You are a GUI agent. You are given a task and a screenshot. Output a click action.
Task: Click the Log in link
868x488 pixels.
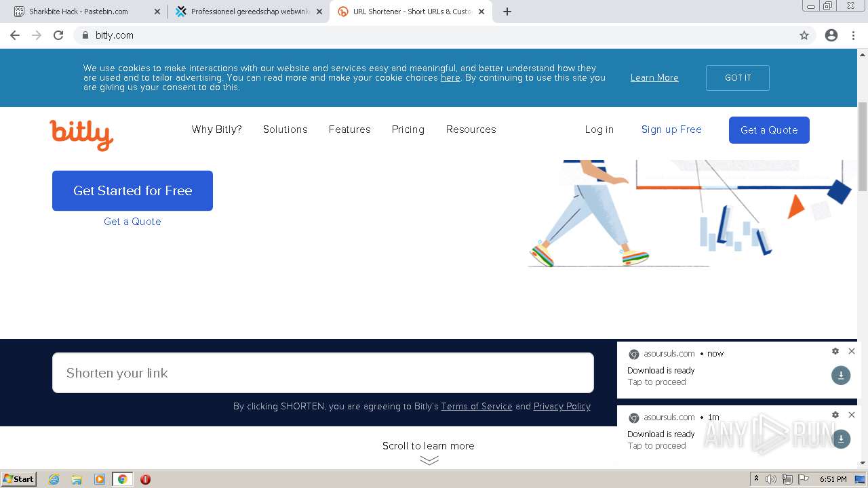[x=599, y=129]
